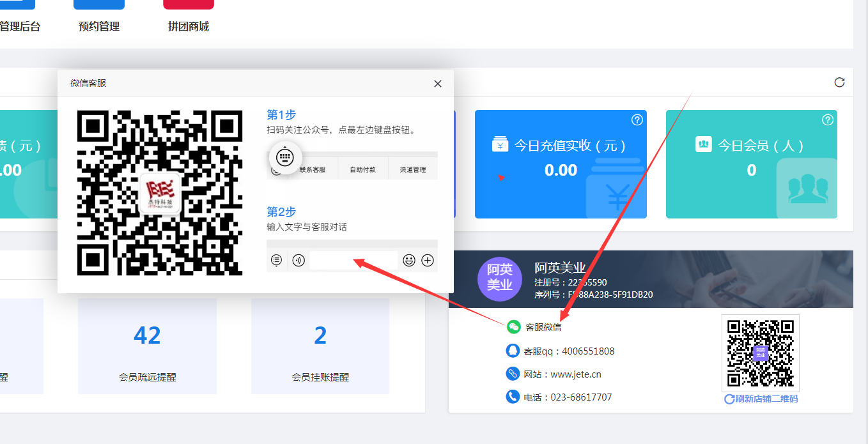This screenshot has height=444, width=868.
Task: Click the round keyboard button in step 1
Action: tap(285, 157)
